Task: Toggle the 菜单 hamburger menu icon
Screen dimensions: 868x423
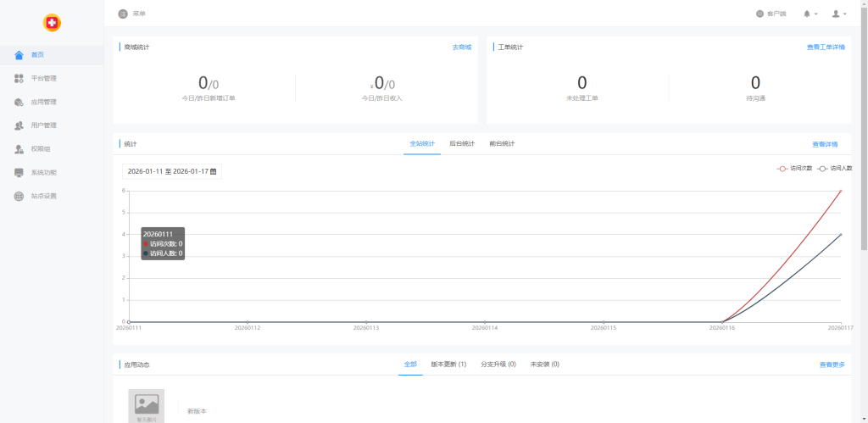Action: [123, 14]
